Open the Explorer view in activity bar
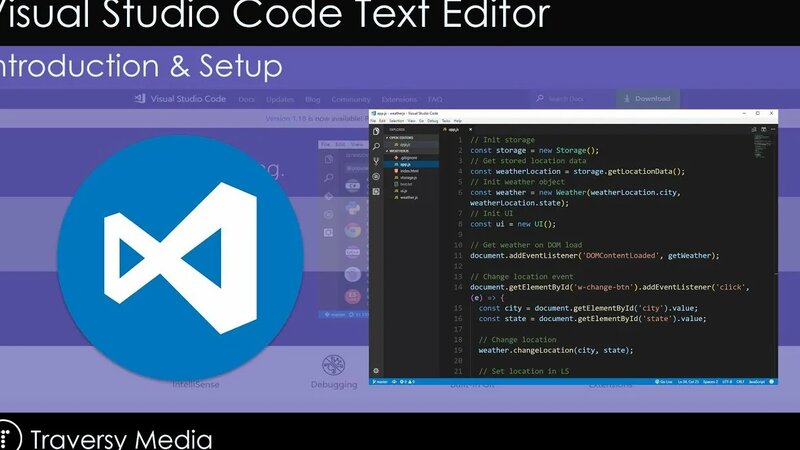Screen dimensions: 800x450 (x=376, y=131)
